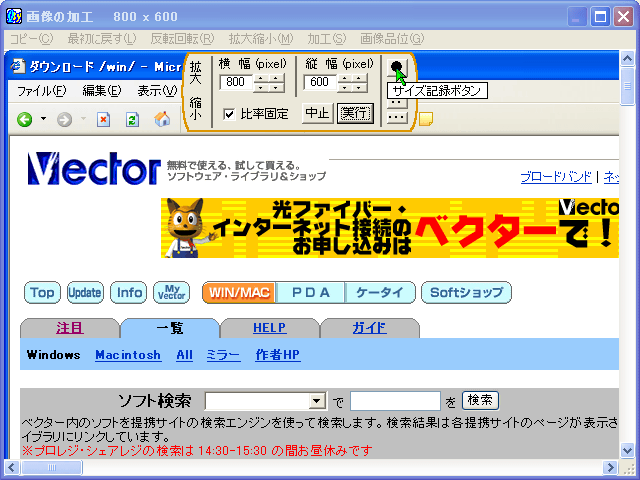640x480 pixels.
Task: Click the ブロードバンド link
Action: [x=556, y=177]
